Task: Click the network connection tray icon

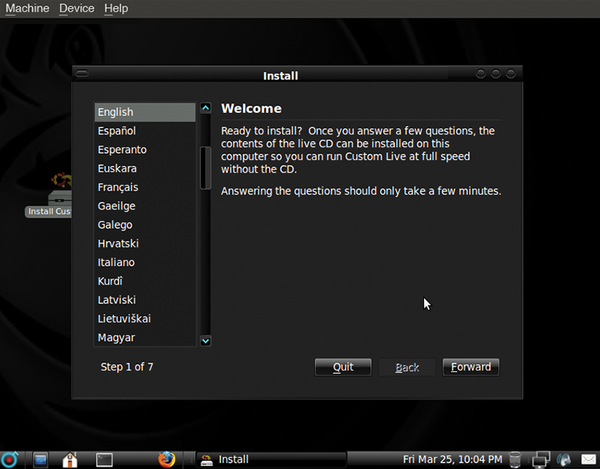Action: tap(541, 459)
